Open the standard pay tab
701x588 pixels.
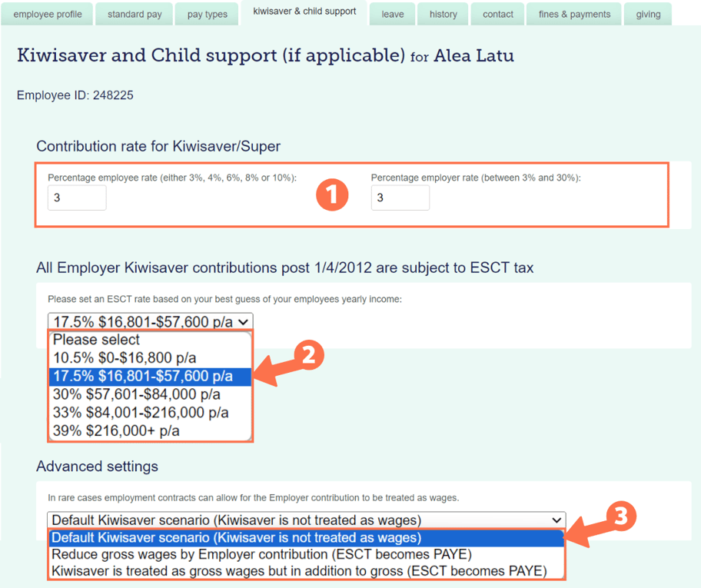point(134,13)
